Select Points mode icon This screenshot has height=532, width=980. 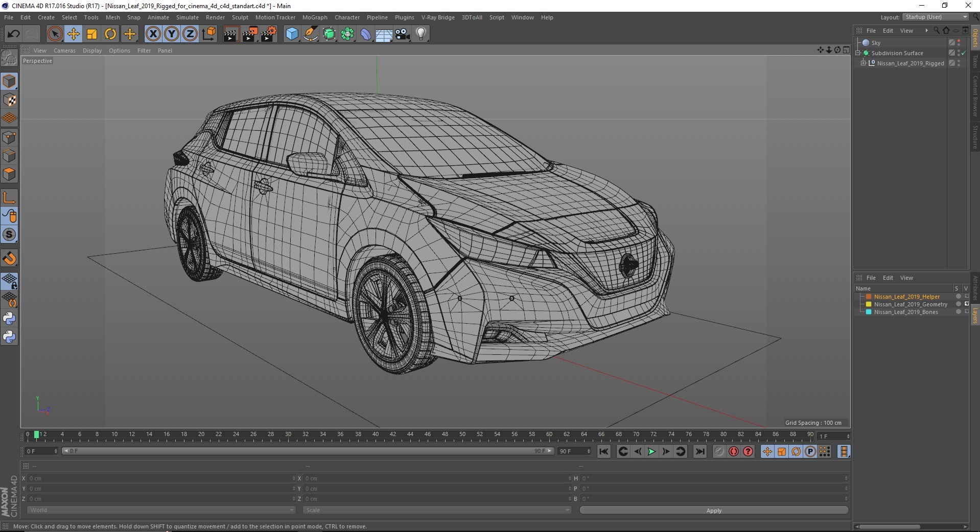(9, 137)
